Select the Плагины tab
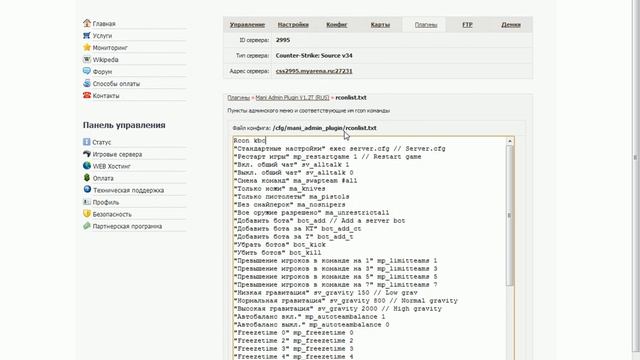The height and width of the screenshot is (360, 640). click(x=426, y=25)
